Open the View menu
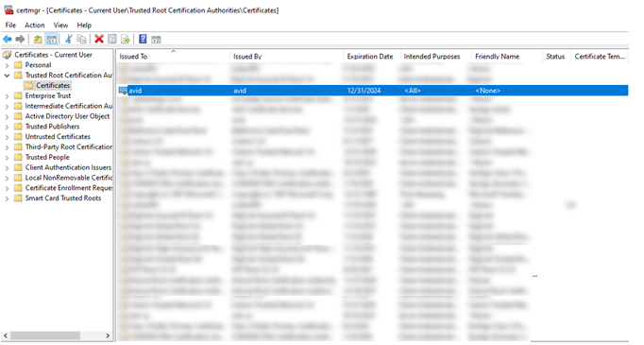Screen dimensions: 644x345 click(60, 26)
